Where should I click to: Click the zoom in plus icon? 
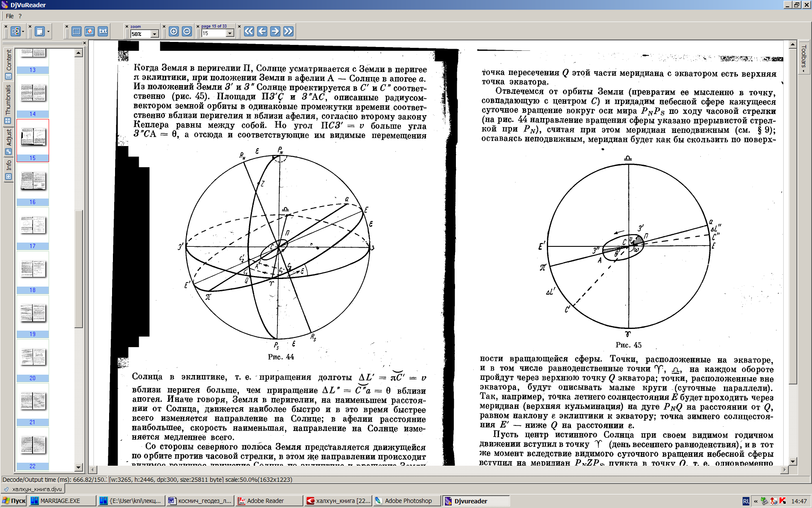174,31
